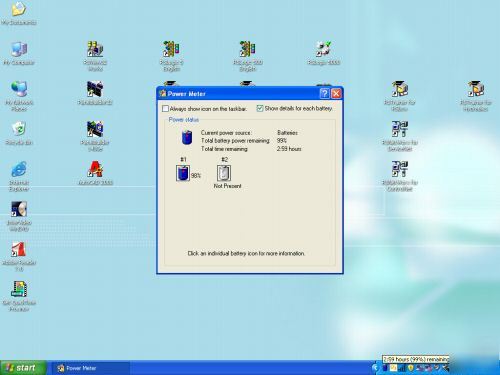Viewport: 500px width, 375px height.
Task: Enable Always show icon on the taskbar
Action: point(165,109)
